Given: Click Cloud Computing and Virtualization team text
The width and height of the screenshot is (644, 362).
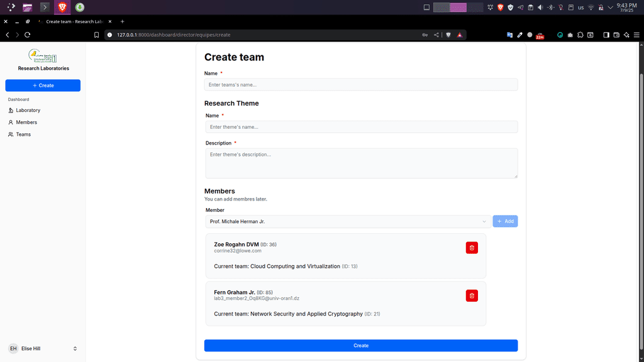Looking at the screenshot, I should coord(296,266).
